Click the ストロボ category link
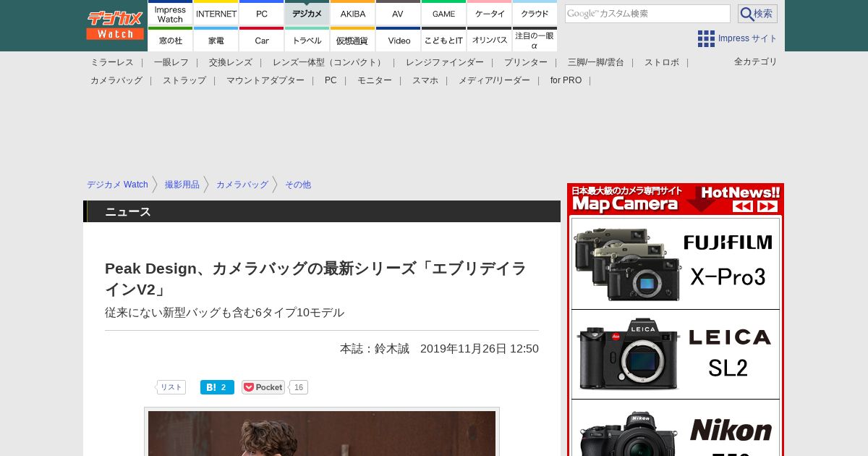Viewport: 868px width, 456px height. coord(662,62)
